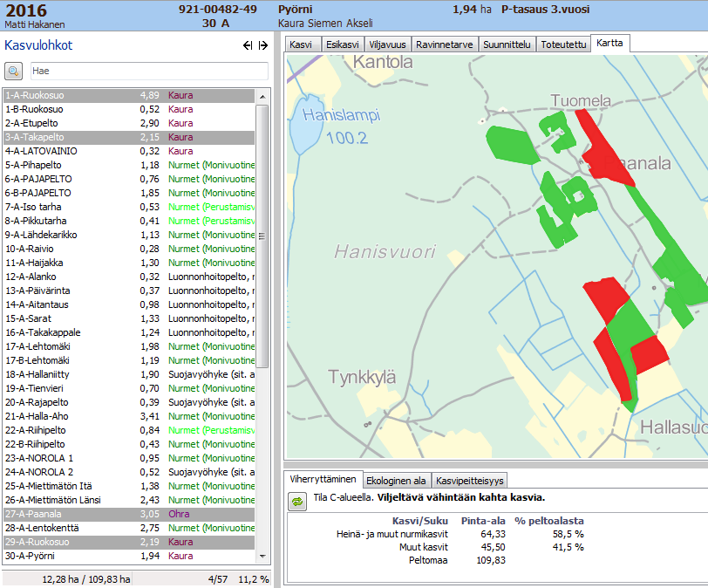
Task: Select field row 14-A-Aitantaus
Action: click(129, 305)
